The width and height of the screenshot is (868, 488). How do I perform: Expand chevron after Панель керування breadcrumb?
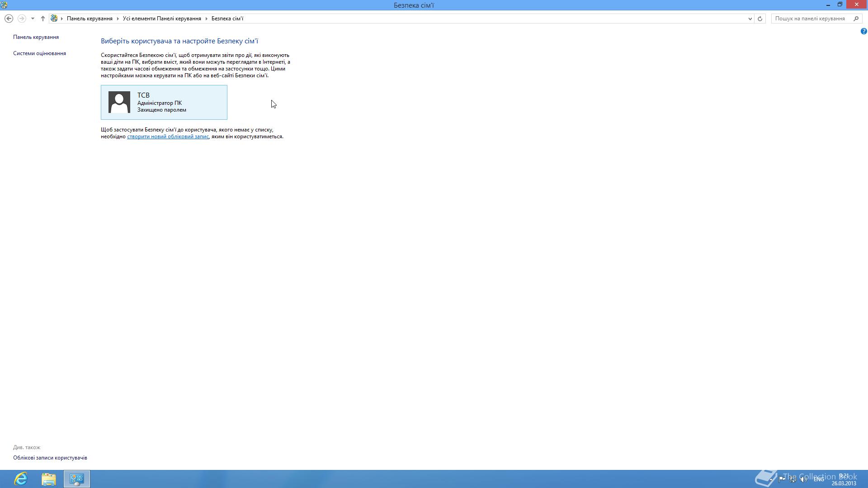(x=118, y=19)
